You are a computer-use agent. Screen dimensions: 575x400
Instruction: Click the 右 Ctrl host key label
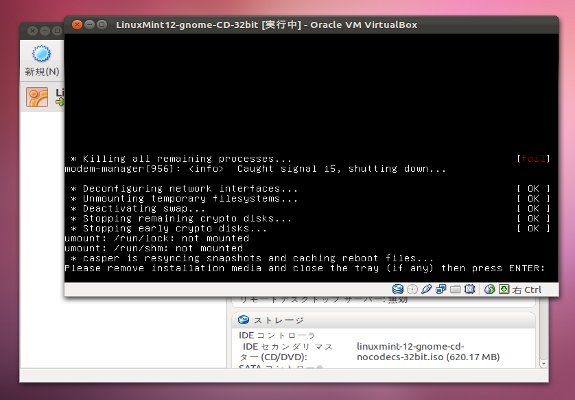click(527, 290)
